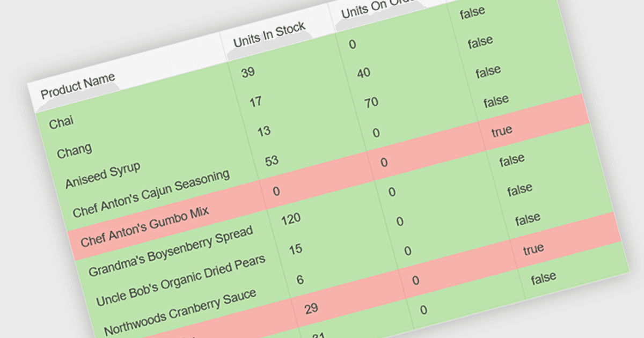The height and width of the screenshot is (338, 644).
Task: Select false value in Dried Pears row
Action: [x=520, y=189]
